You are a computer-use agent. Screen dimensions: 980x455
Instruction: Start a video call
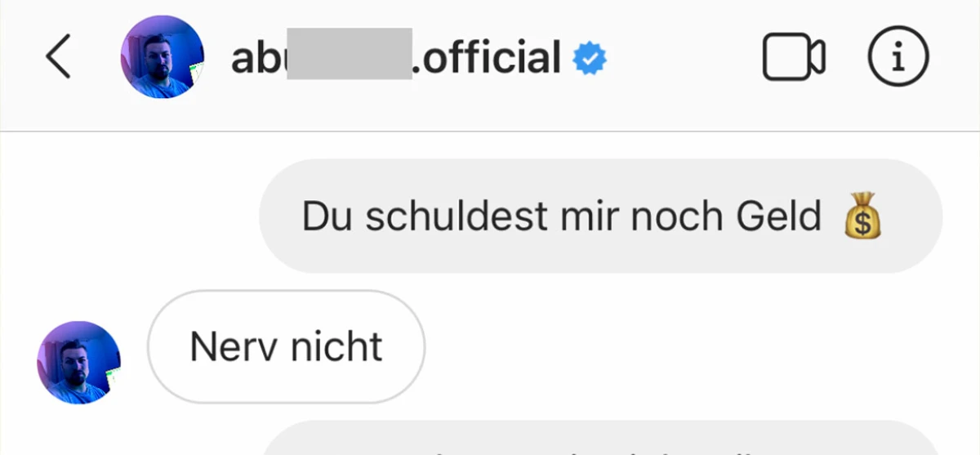pyautogui.click(x=793, y=59)
